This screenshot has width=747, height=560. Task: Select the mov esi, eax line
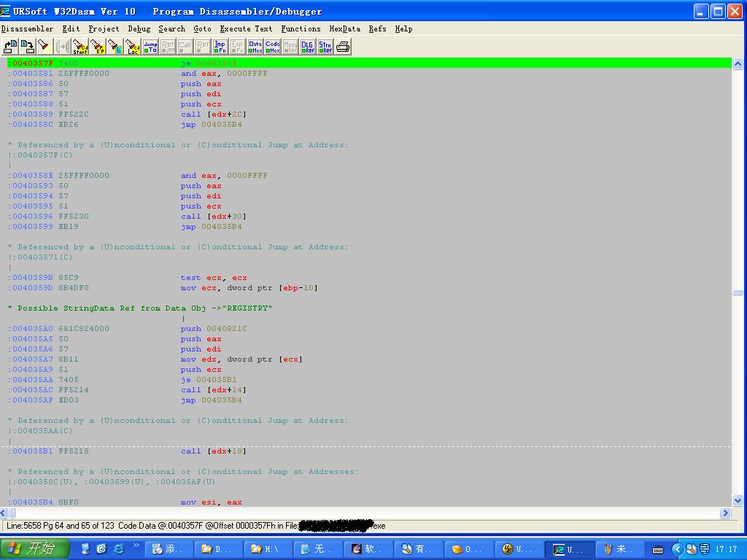(369, 502)
